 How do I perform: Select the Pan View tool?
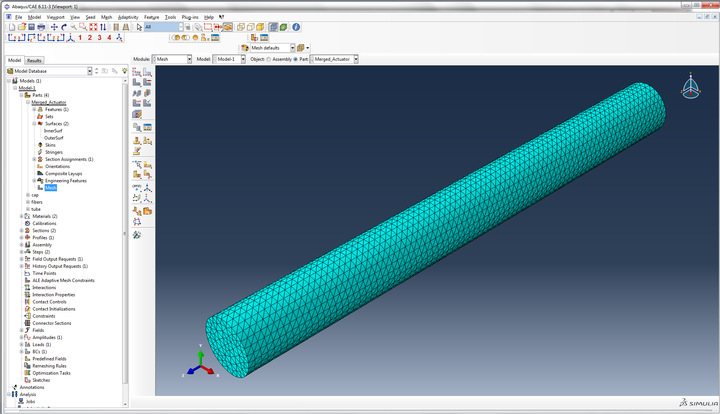coord(54,28)
